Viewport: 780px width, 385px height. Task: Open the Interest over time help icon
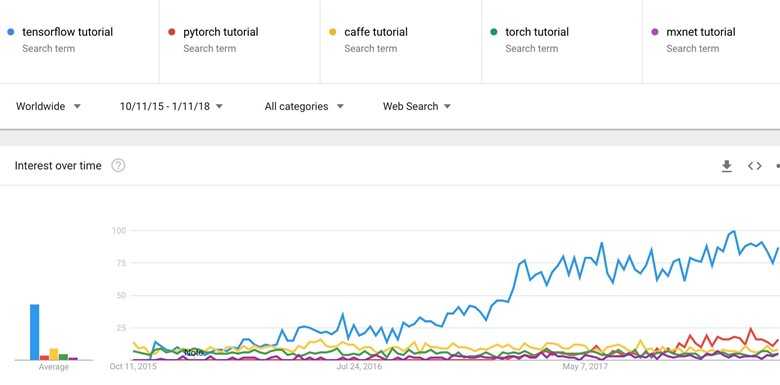(x=118, y=166)
